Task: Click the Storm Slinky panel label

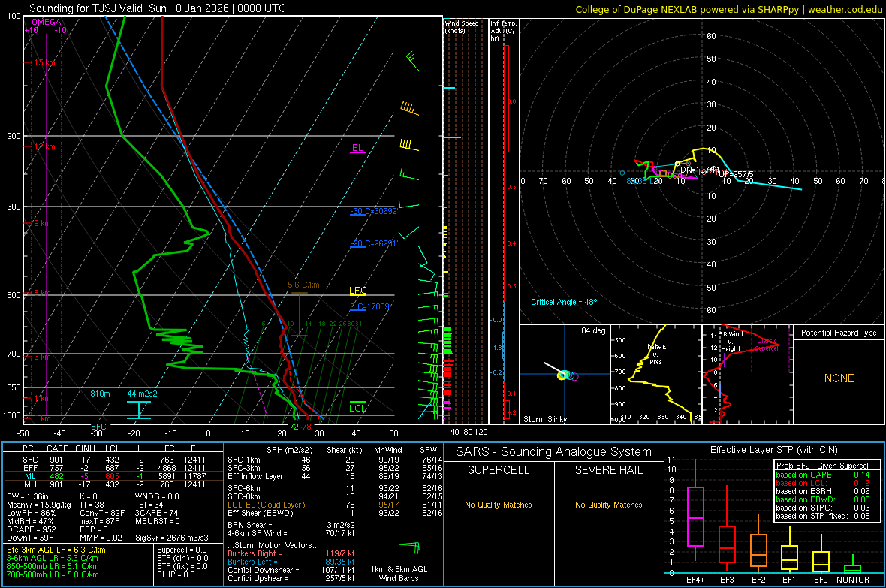Action: [544, 419]
